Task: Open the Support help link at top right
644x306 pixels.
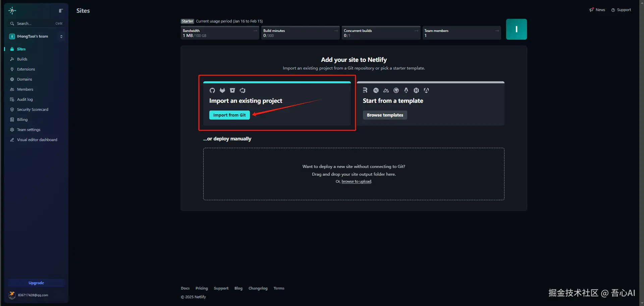Action: 621,10
